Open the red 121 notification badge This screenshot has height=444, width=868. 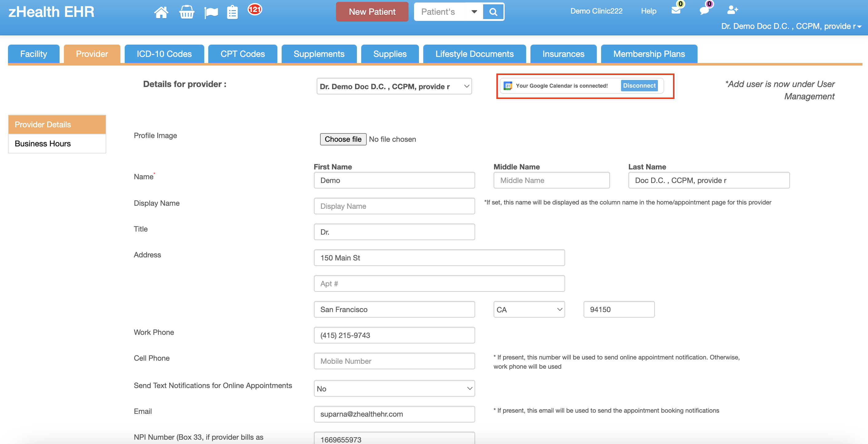click(255, 9)
